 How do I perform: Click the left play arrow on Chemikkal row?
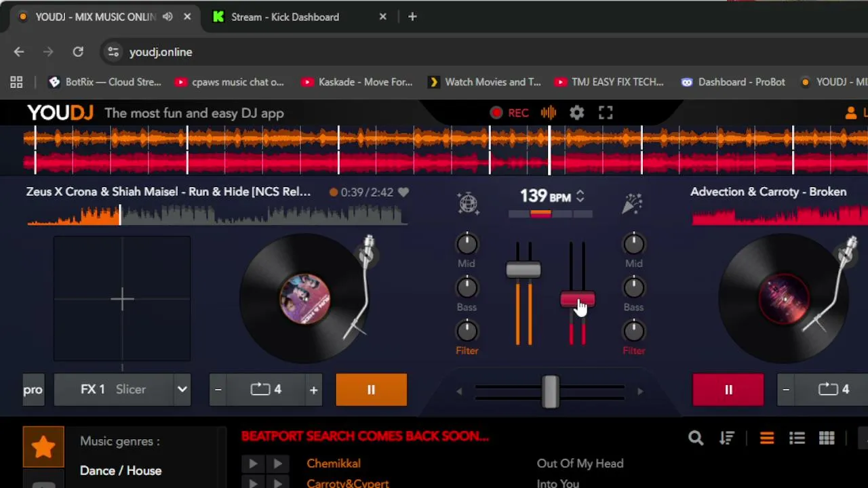[253, 464]
